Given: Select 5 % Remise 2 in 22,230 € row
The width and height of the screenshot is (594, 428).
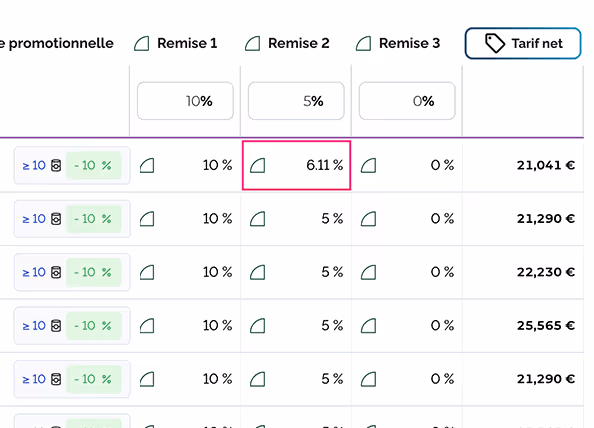Looking at the screenshot, I should tap(332, 272).
